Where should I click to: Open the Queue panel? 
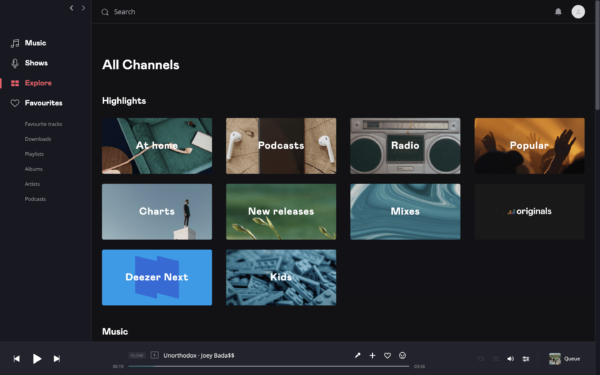point(565,359)
